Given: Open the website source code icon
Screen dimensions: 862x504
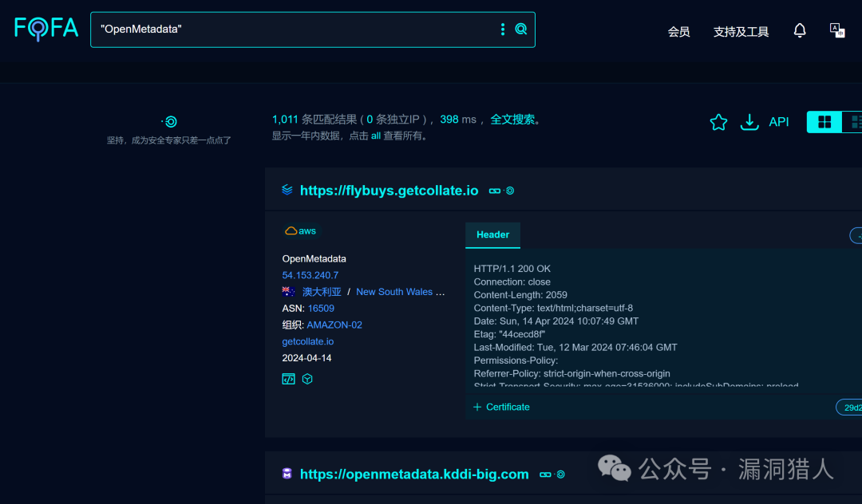Looking at the screenshot, I should [x=288, y=379].
